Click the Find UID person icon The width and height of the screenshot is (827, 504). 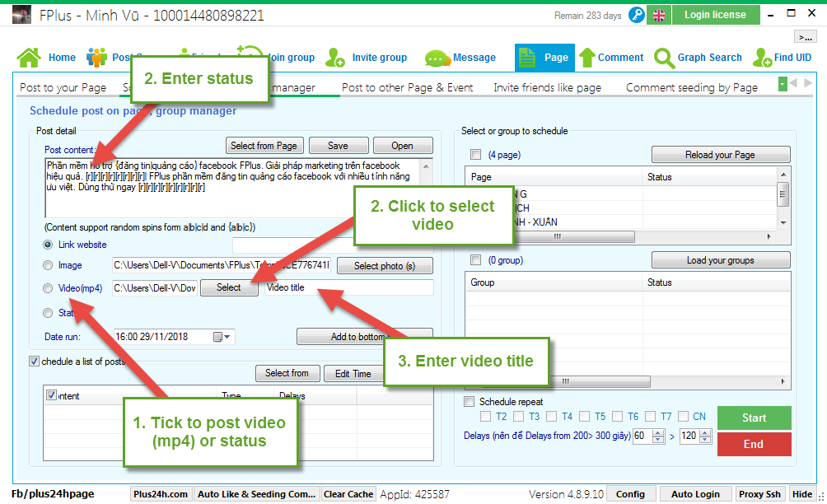click(762, 58)
